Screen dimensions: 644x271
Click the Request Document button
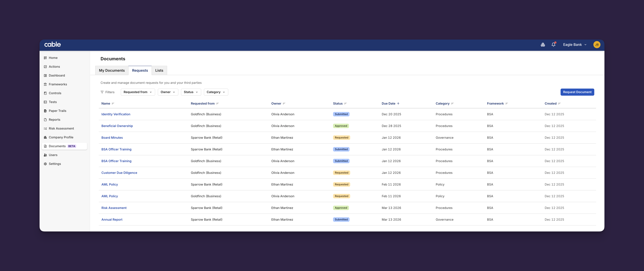pos(577,92)
